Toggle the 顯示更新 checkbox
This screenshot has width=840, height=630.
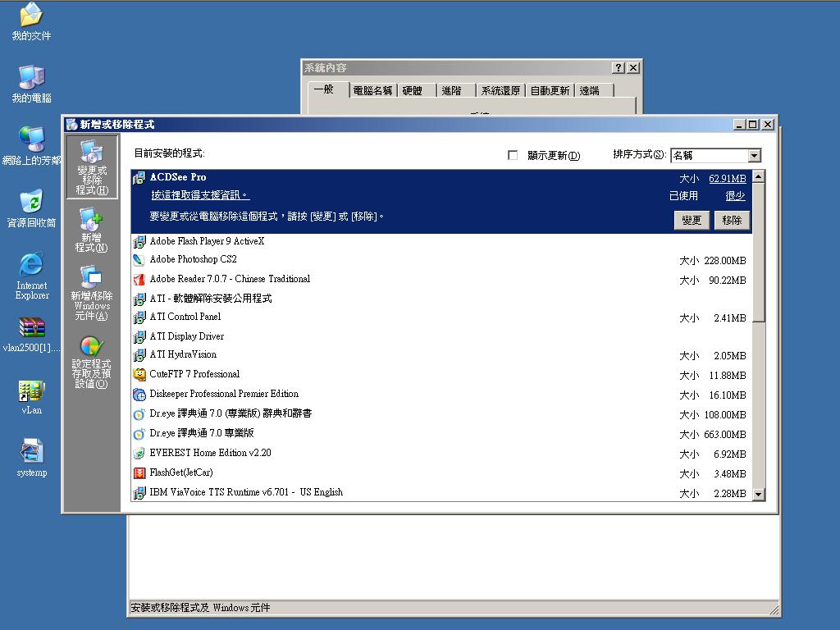pos(513,155)
